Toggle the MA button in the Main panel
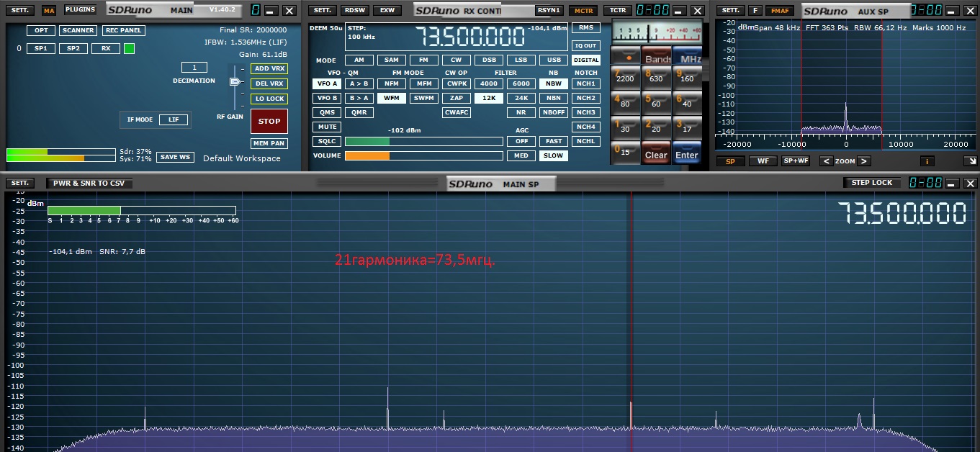Screen dimensions: 980x452 [48, 10]
